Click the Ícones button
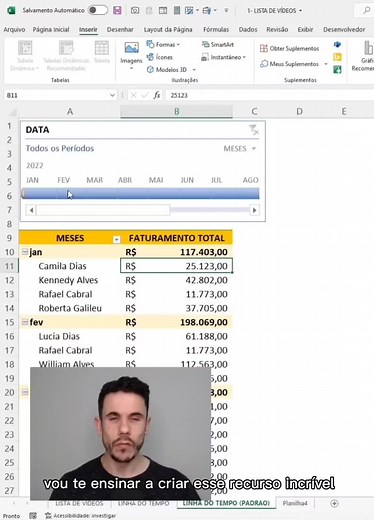 (160, 57)
